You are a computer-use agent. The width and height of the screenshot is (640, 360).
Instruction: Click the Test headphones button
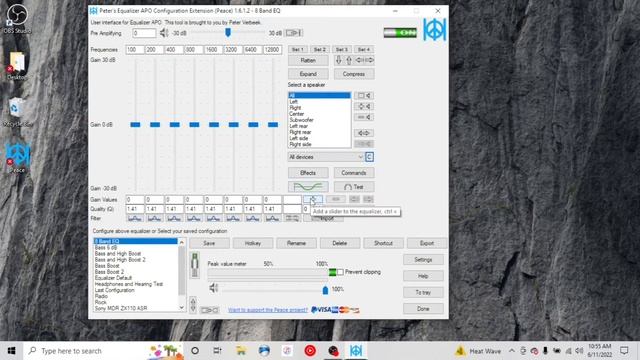354,187
